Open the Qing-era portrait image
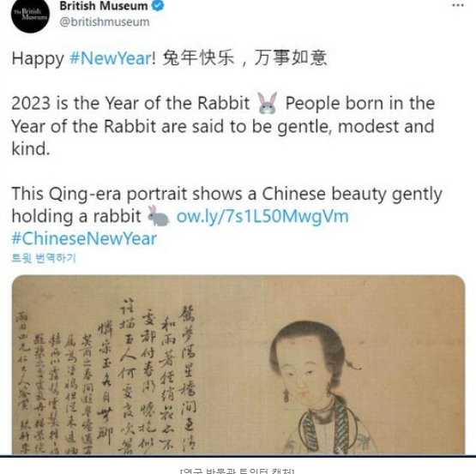The height and width of the screenshot is (474, 476). (x=238, y=365)
